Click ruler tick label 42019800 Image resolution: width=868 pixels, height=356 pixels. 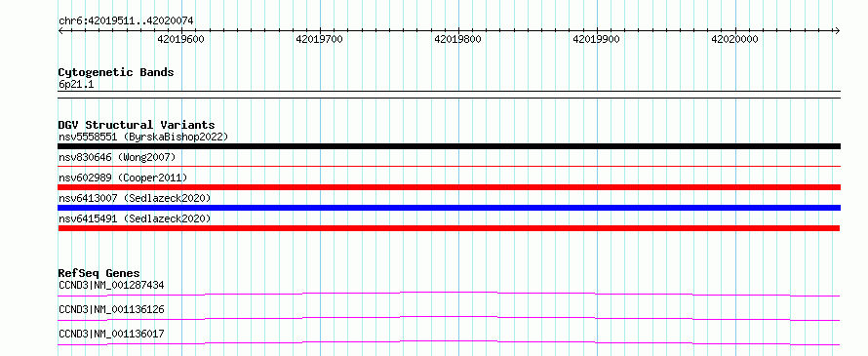[457, 40]
